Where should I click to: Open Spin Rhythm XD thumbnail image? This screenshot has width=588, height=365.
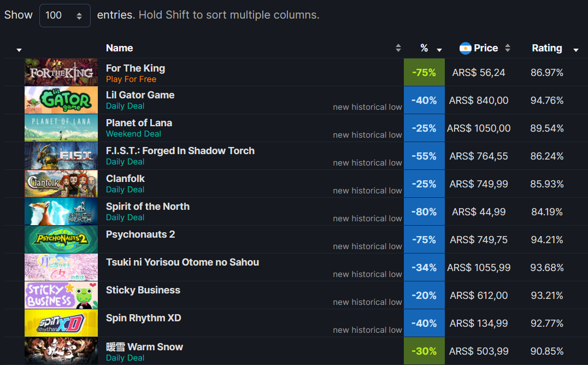tap(61, 323)
